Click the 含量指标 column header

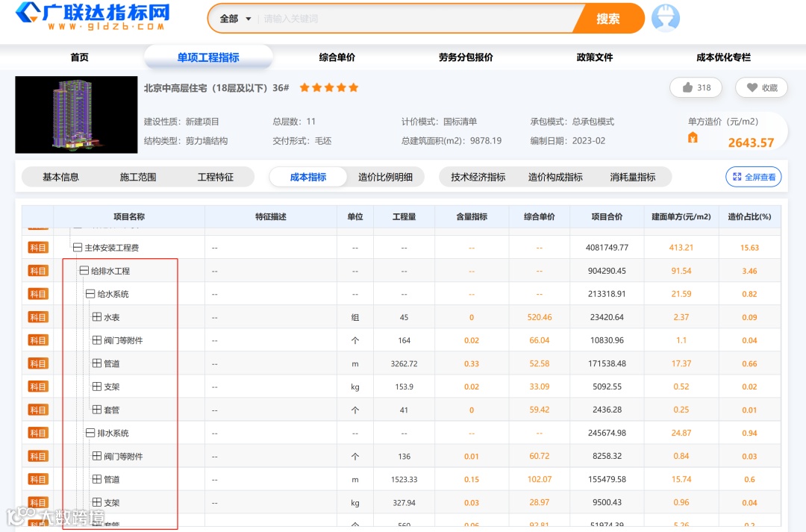[x=472, y=217]
